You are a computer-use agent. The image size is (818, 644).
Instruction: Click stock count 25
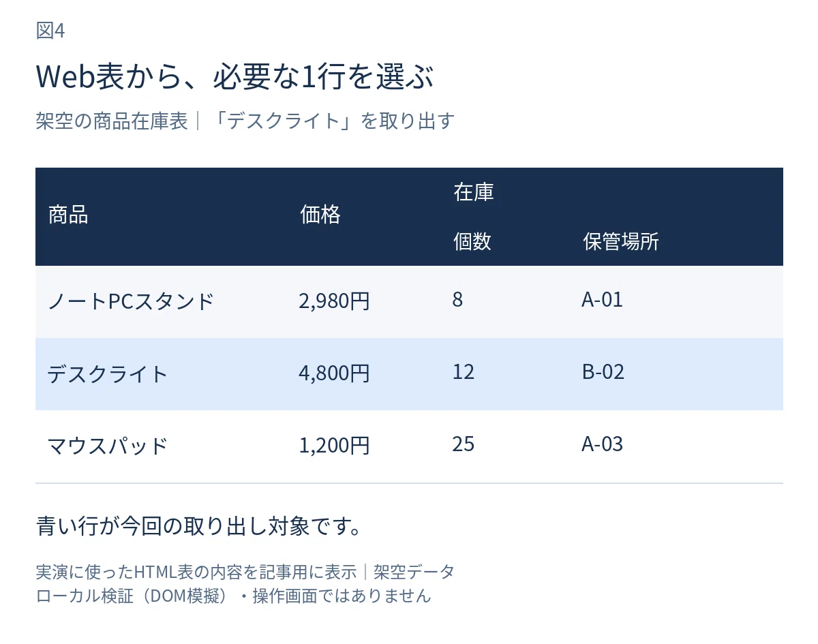point(464,444)
